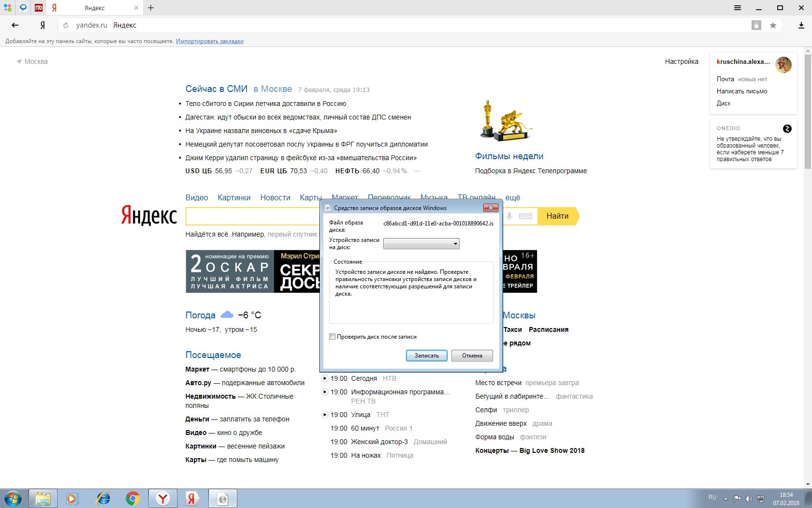Click the ONEDIO card number 2 badge

point(787,129)
